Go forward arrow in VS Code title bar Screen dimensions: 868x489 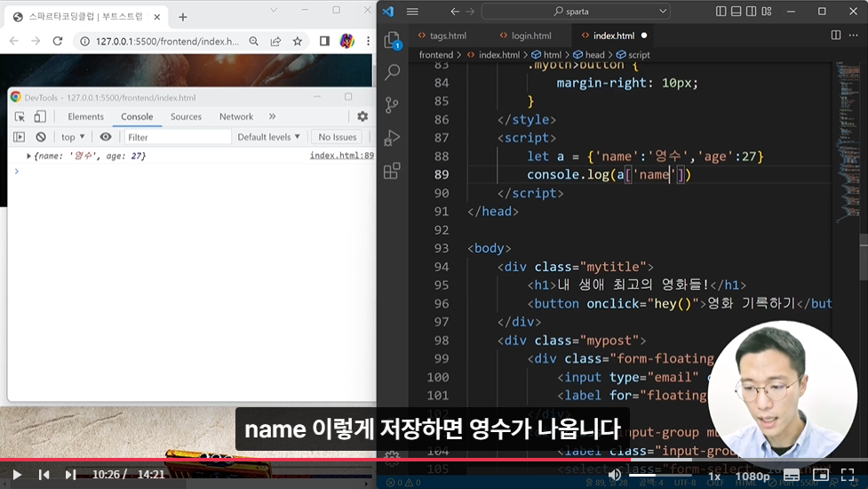[x=470, y=11]
